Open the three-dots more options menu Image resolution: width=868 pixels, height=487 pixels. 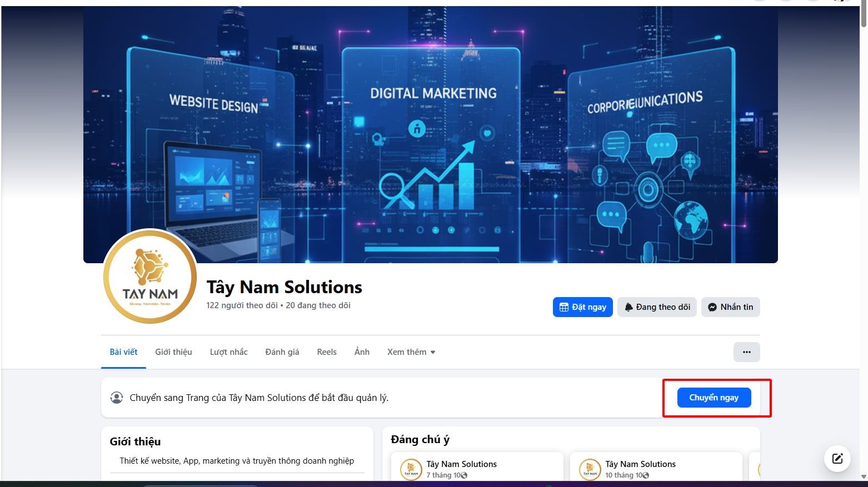point(746,352)
